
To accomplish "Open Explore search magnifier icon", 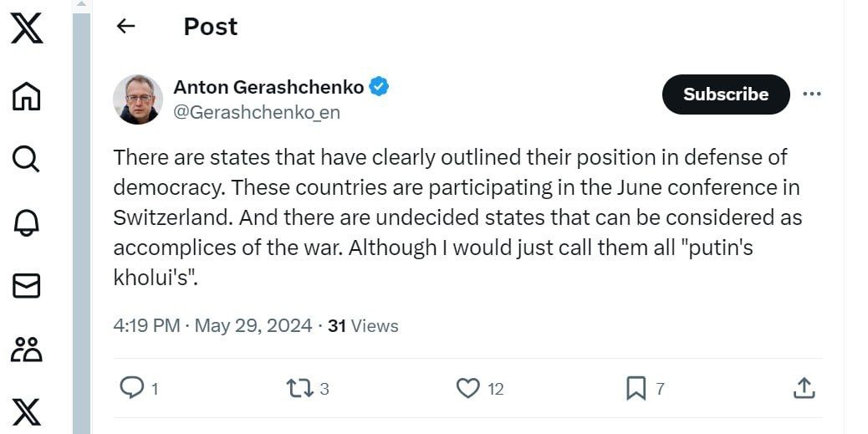I will 27,158.
